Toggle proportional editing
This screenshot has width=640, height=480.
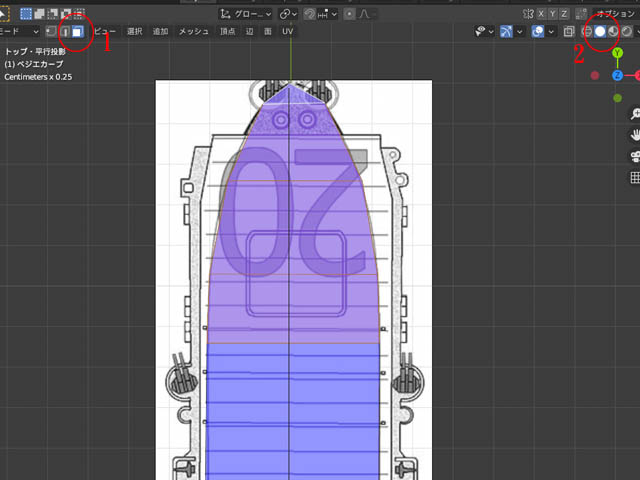coord(349,14)
